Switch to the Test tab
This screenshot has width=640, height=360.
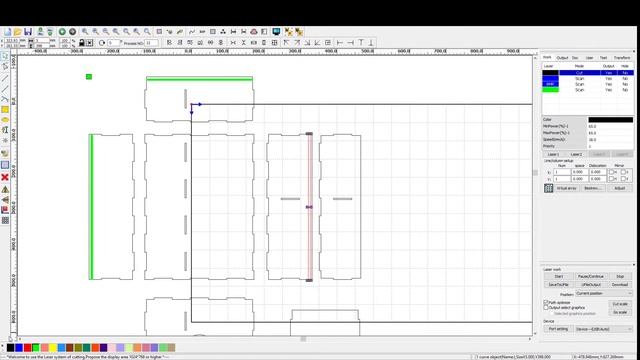(604, 58)
